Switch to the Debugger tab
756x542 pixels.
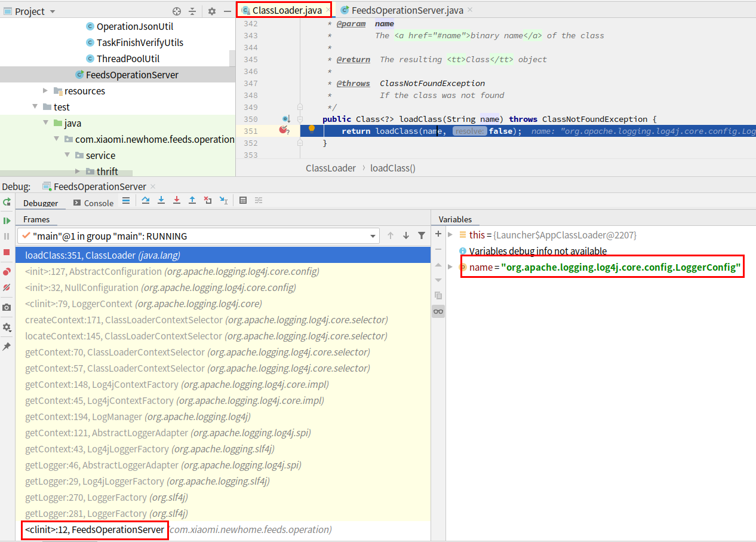point(41,203)
